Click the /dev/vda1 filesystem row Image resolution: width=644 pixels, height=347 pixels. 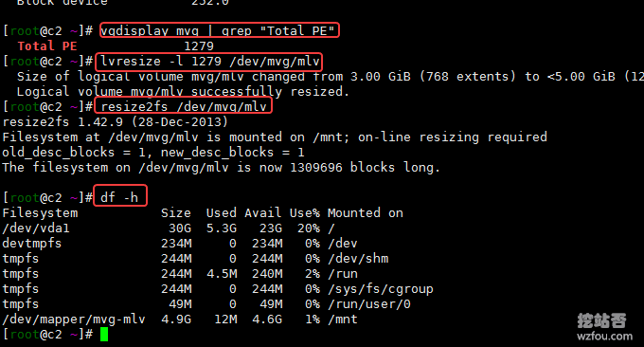point(169,228)
